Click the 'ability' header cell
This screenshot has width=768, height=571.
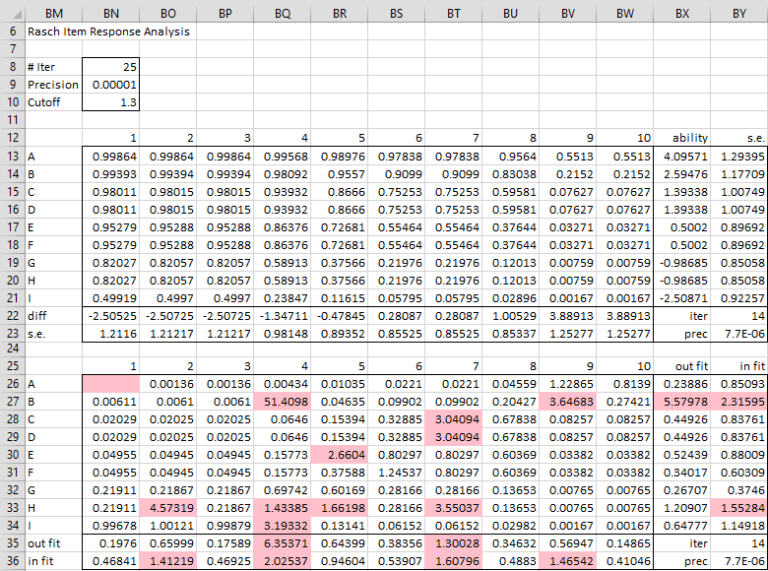pyautogui.click(x=682, y=138)
